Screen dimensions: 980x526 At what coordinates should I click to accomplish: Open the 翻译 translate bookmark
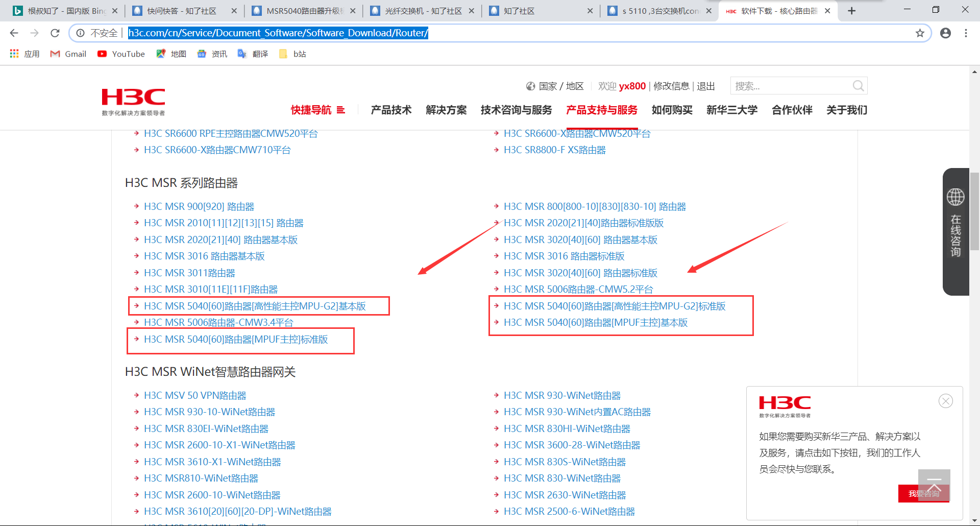(x=253, y=54)
